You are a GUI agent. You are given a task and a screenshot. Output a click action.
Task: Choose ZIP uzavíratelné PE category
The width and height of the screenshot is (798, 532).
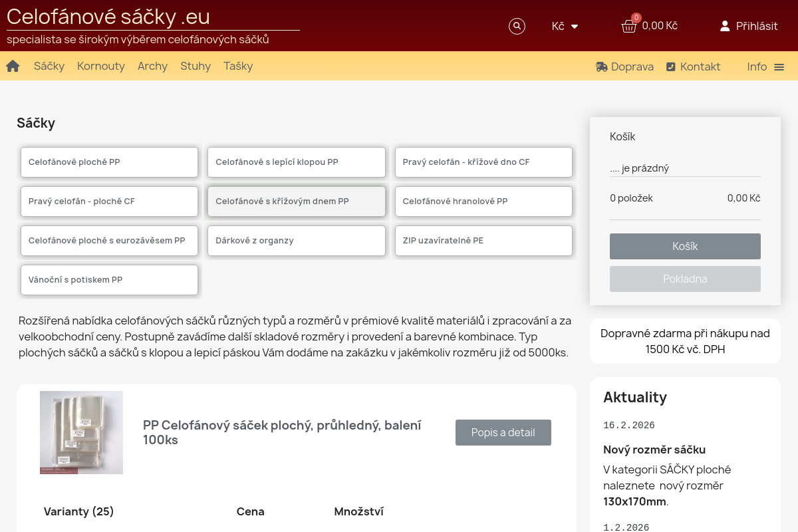point(483,241)
